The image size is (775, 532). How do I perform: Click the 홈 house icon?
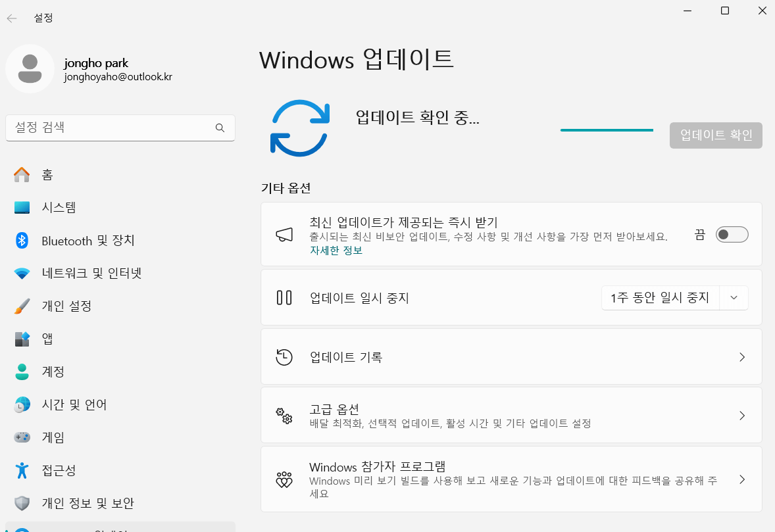click(x=22, y=174)
